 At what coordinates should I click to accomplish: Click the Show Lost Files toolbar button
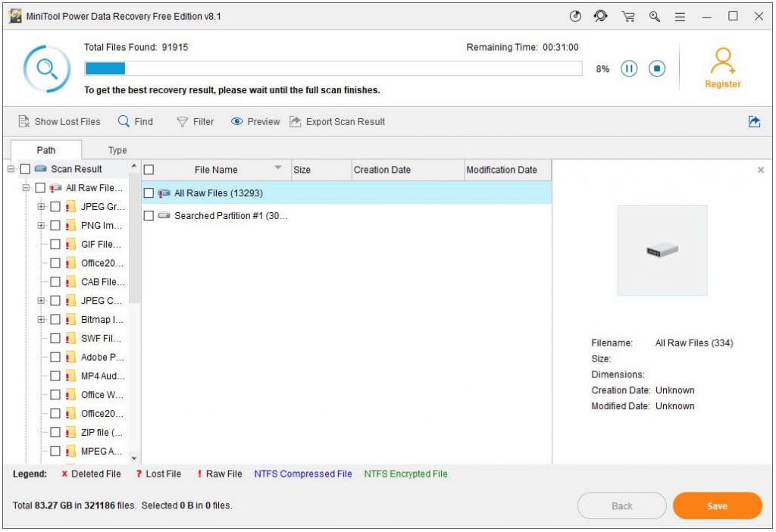[x=59, y=122]
